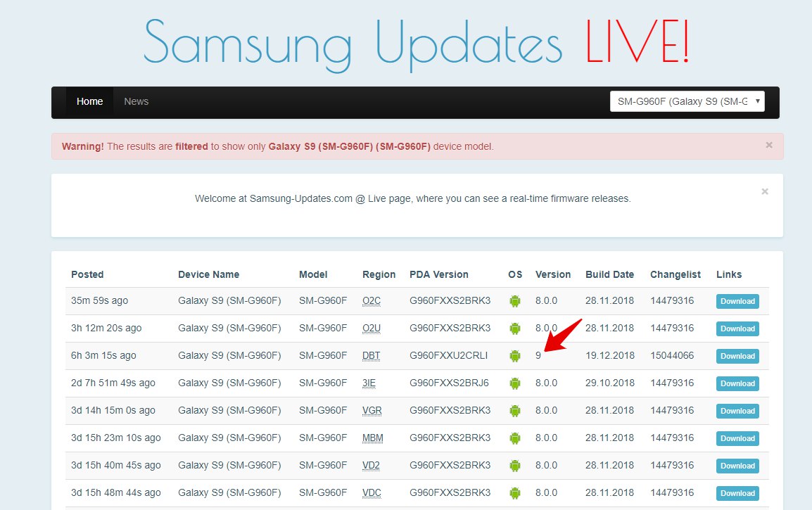Click the Android icon in the MBM row
Viewport: 812px width, 510px height.
pyautogui.click(x=515, y=438)
